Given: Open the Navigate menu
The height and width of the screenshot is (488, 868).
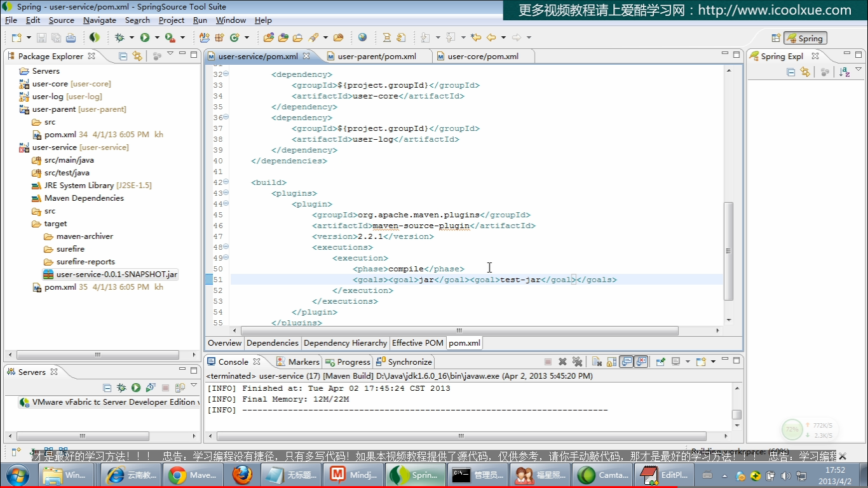Looking at the screenshot, I should [100, 20].
